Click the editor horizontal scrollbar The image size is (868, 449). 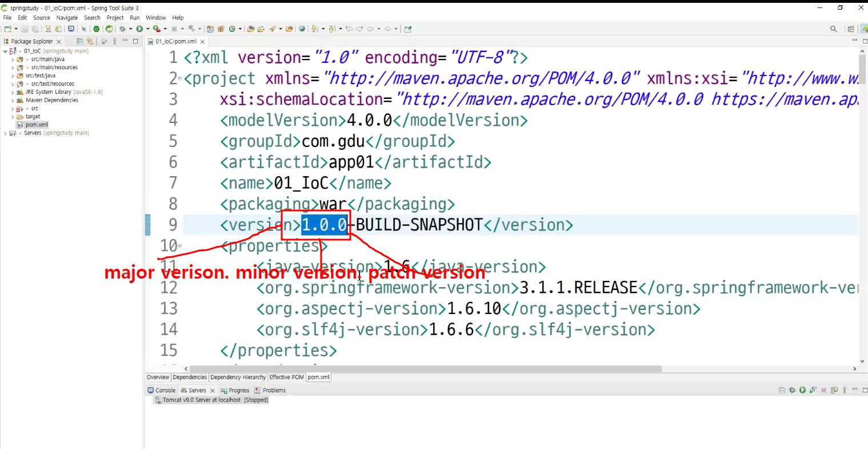(x=425, y=369)
